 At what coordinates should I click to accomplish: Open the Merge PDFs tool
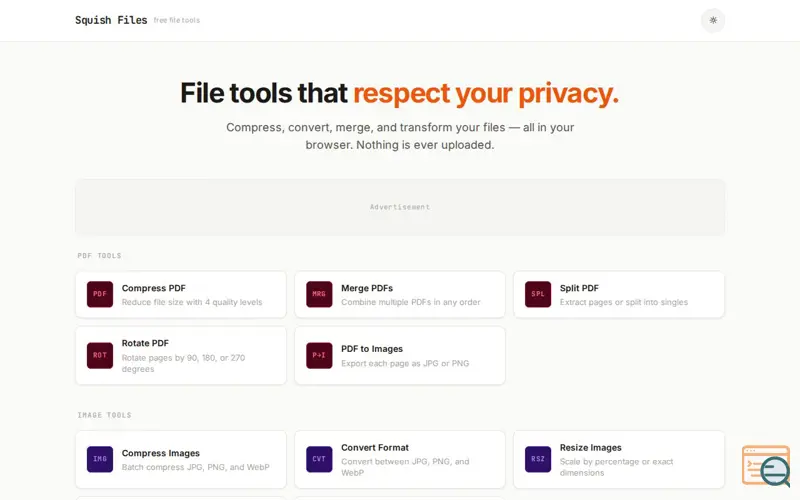[400, 294]
